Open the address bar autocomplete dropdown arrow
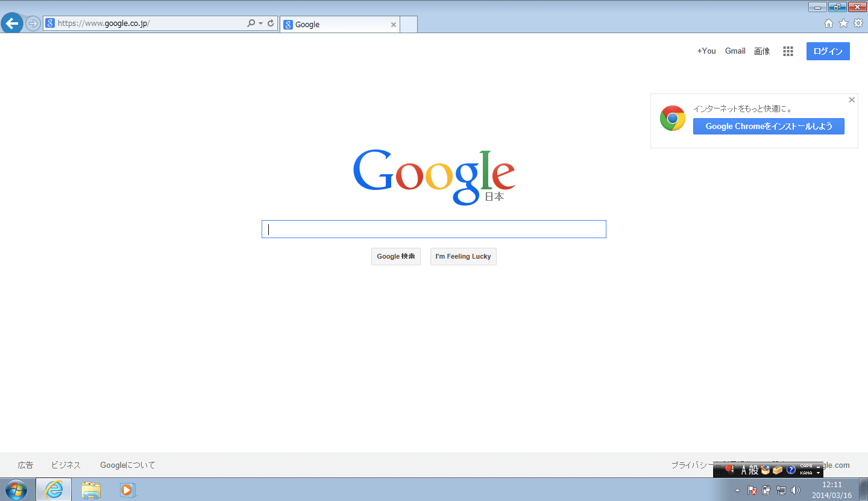 pyautogui.click(x=260, y=24)
